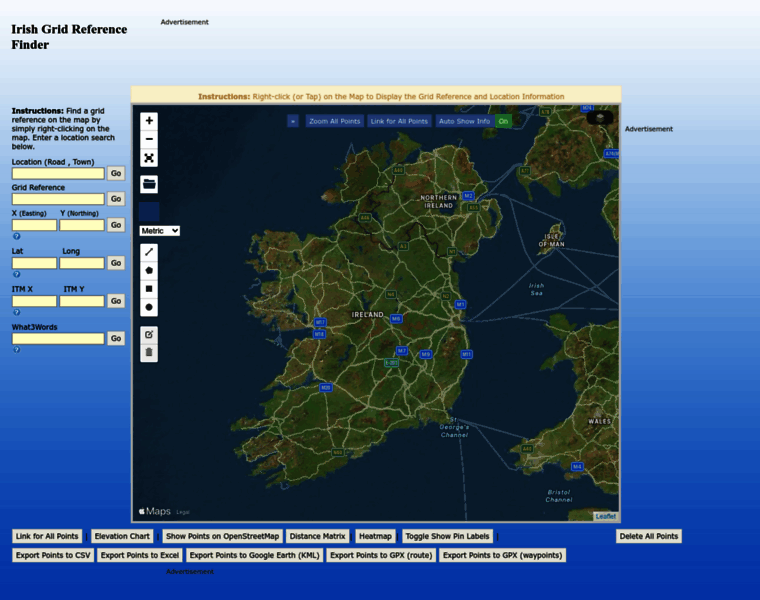The height and width of the screenshot is (600, 760).
Task: Toggle Show Pin Labels
Action: coord(447,536)
